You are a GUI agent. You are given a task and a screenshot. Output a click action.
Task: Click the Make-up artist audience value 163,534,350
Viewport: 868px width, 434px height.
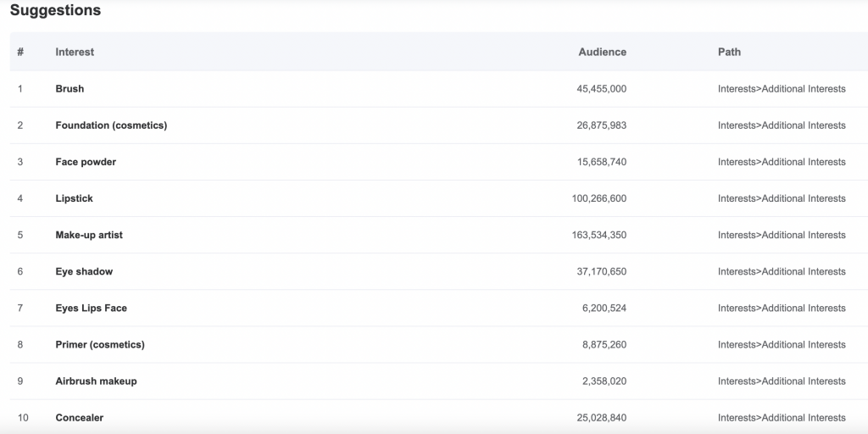(599, 235)
